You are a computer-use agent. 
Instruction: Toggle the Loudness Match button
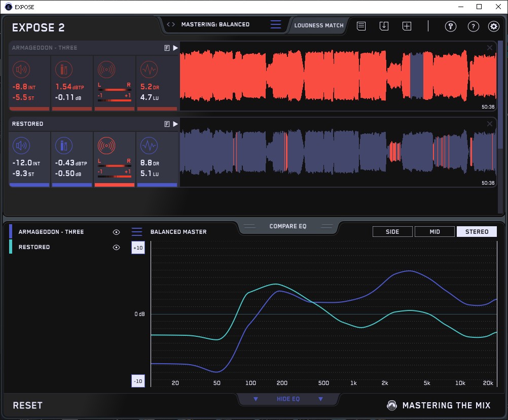coord(319,25)
